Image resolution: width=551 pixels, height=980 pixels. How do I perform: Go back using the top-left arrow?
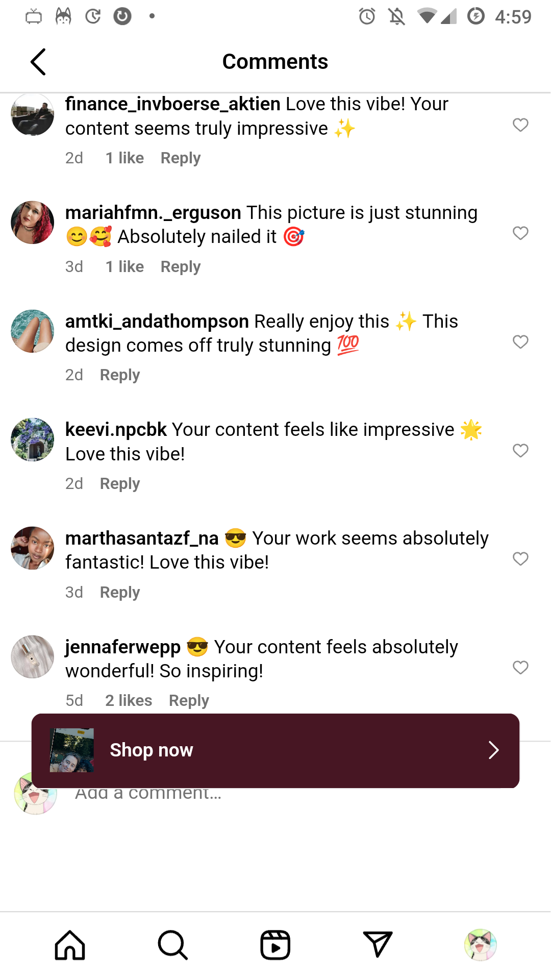(x=38, y=62)
